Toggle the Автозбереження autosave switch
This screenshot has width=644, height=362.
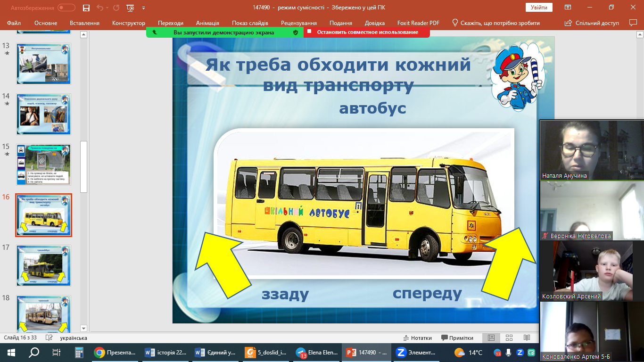tap(66, 8)
